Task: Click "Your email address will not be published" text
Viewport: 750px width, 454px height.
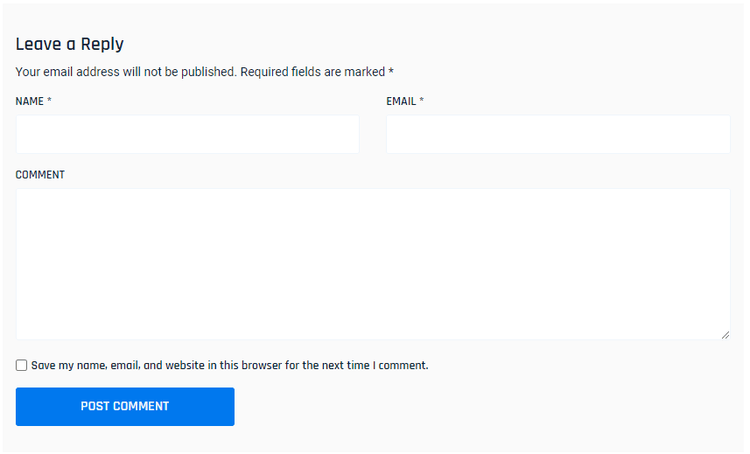Action: click(x=126, y=72)
